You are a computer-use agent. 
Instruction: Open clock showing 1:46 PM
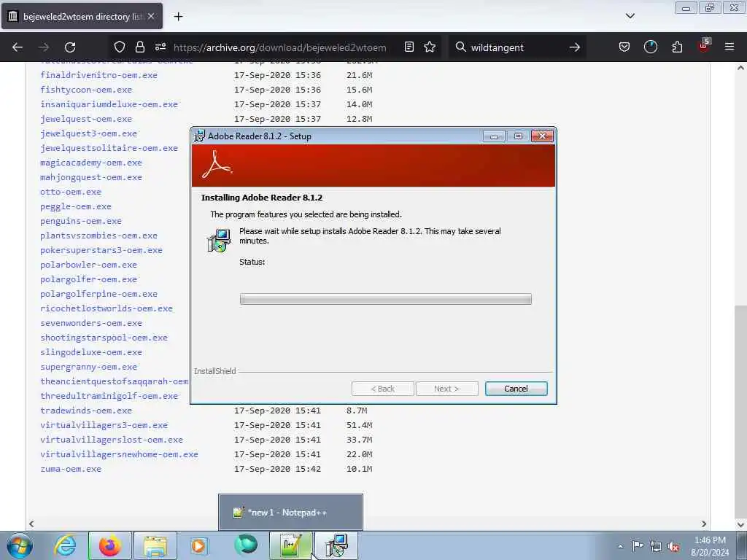point(710,545)
